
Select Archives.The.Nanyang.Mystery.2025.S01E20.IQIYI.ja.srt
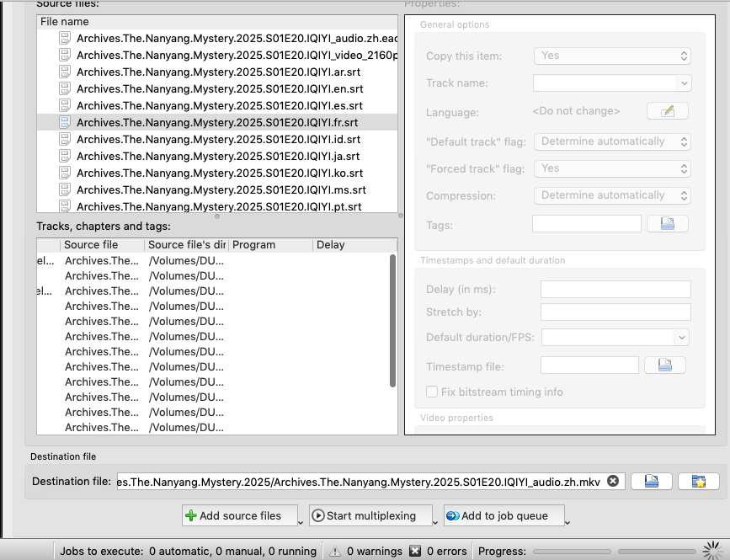pyautogui.click(x=218, y=156)
